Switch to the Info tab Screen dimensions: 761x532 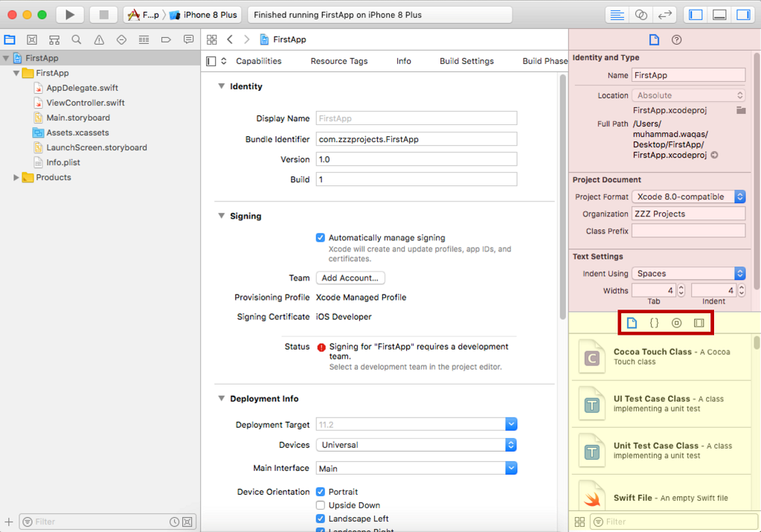pyautogui.click(x=404, y=61)
